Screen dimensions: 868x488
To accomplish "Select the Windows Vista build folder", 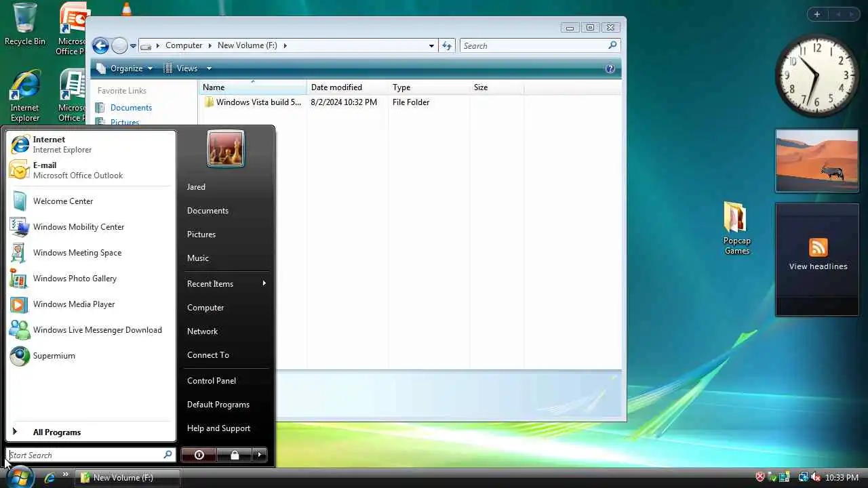I will point(252,102).
